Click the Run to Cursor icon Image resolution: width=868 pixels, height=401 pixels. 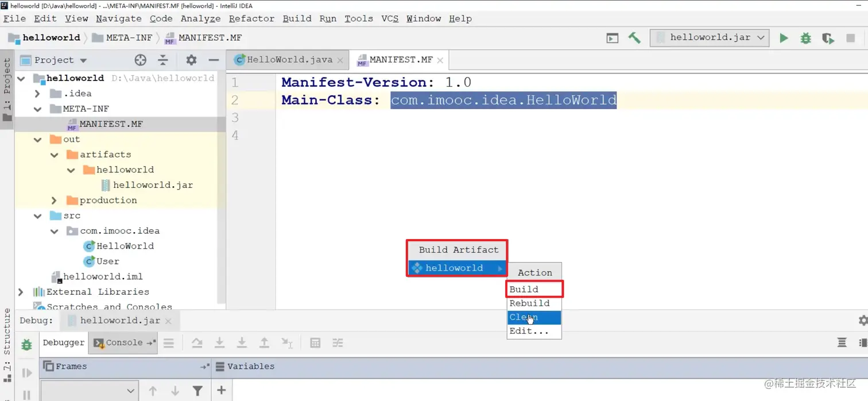[287, 343]
